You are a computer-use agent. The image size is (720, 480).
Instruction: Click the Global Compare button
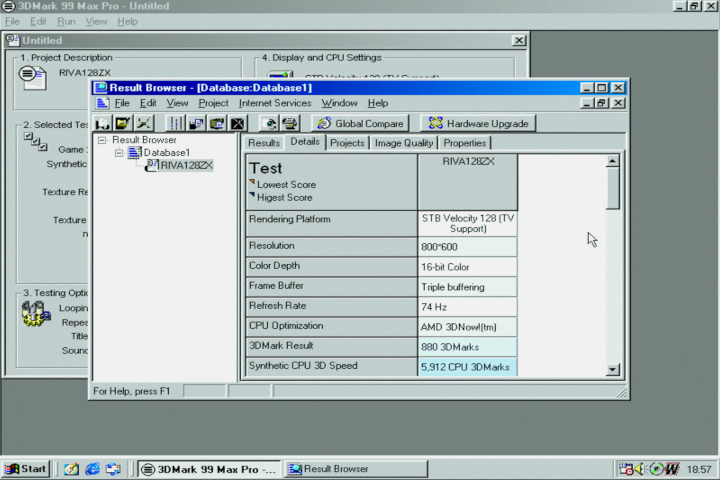(360, 123)
